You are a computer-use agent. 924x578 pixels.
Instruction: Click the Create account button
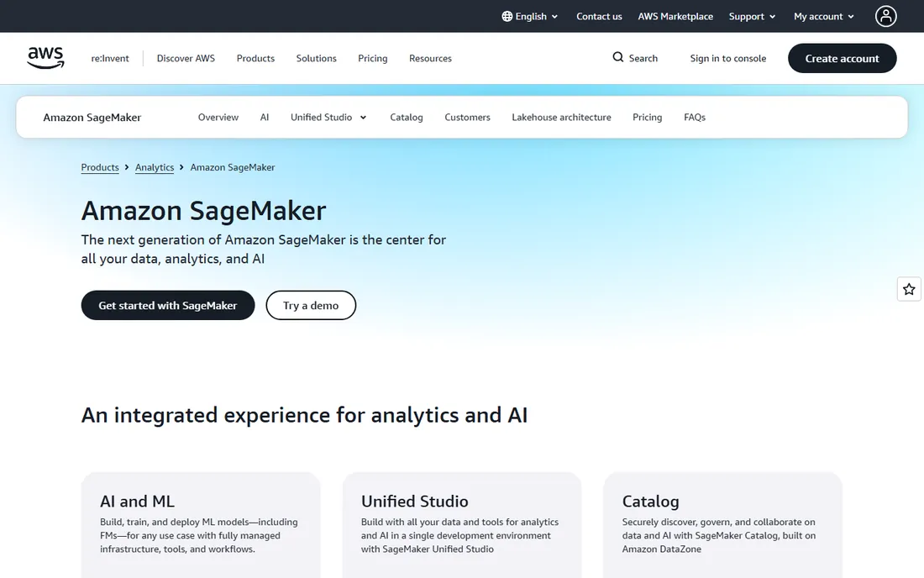click(x=842, y=58)
